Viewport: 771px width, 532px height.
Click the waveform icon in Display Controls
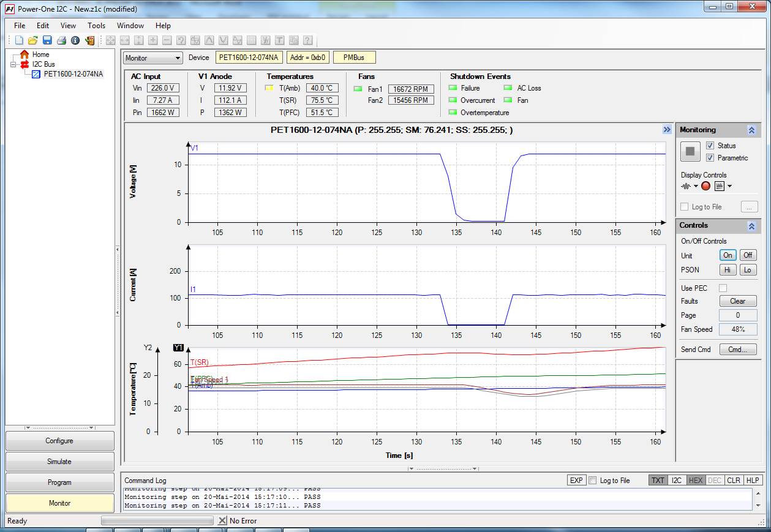pos(686,186)
